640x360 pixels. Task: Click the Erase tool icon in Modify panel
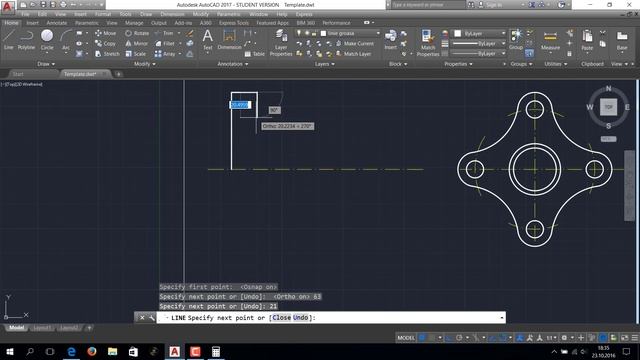click(190, 33)
